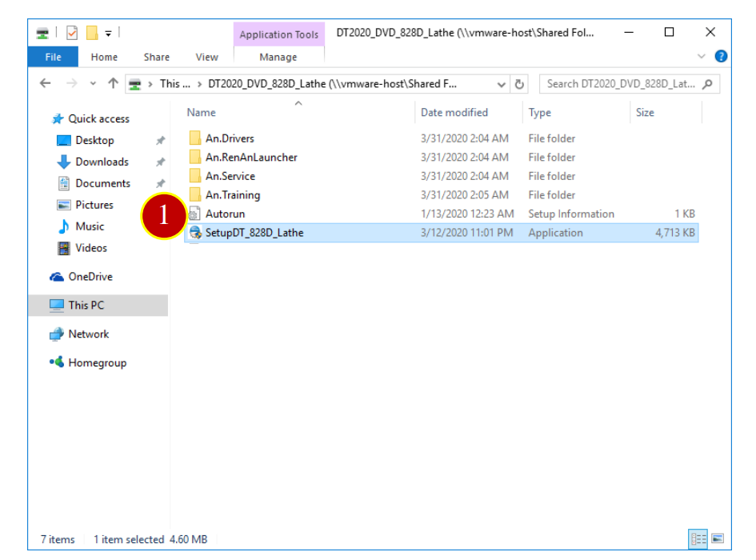Open Customize Quick Access Toolbar dropdown
The width and height of the screenshot is (756, 560).
(x=109, y=34)
